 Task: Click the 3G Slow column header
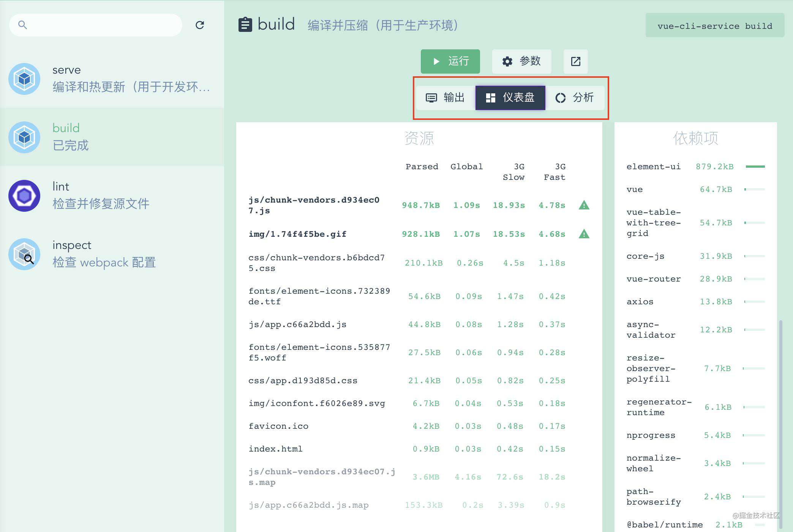point(514,172)
